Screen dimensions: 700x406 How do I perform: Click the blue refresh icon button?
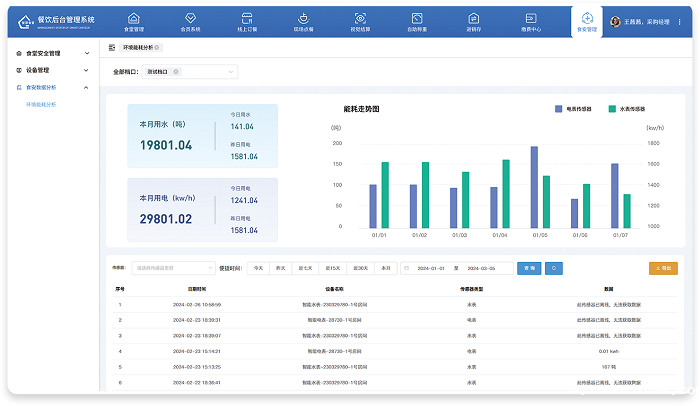pyautogui.click(x=554, y=268)
